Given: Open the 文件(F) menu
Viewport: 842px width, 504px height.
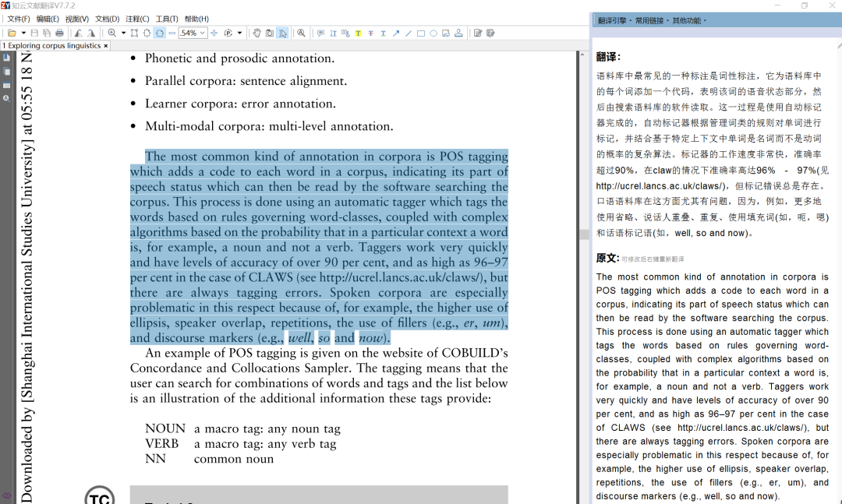Looking at the screenshot, I should (18, 19).
